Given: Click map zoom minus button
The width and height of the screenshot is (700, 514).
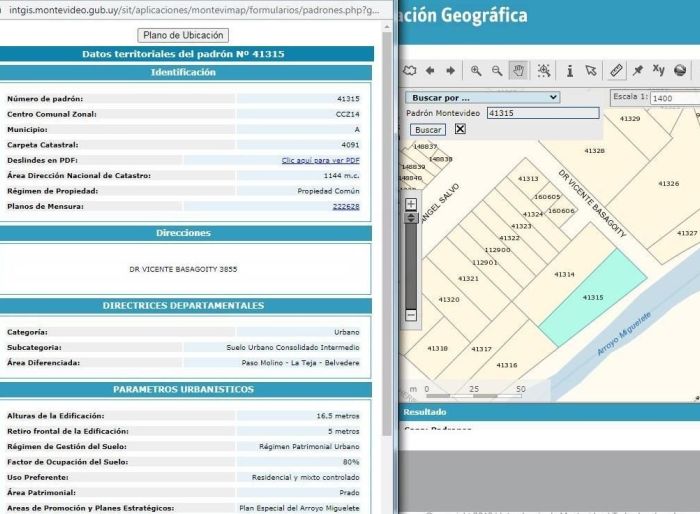Looking at the screenshot, I should [411, 315].
